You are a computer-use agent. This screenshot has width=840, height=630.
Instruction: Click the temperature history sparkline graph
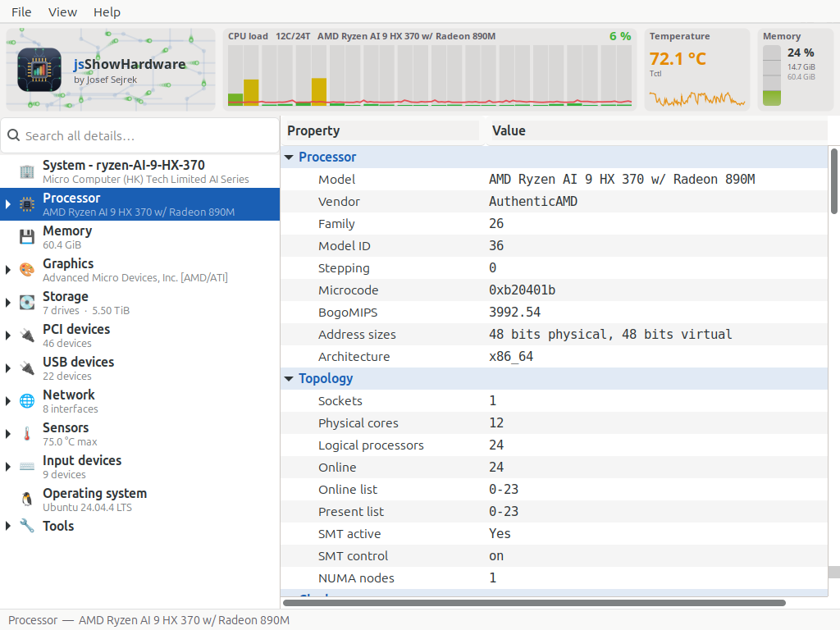click(x=697, y=99)
